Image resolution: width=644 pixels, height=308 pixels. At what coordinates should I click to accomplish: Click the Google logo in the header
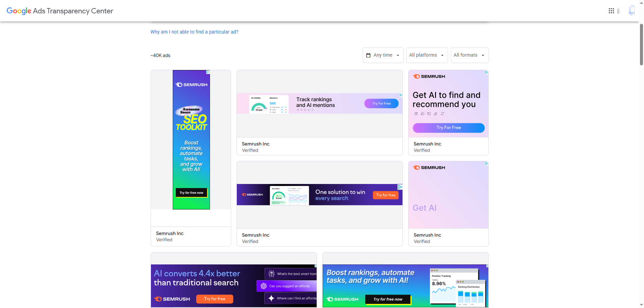pos(19,11)
